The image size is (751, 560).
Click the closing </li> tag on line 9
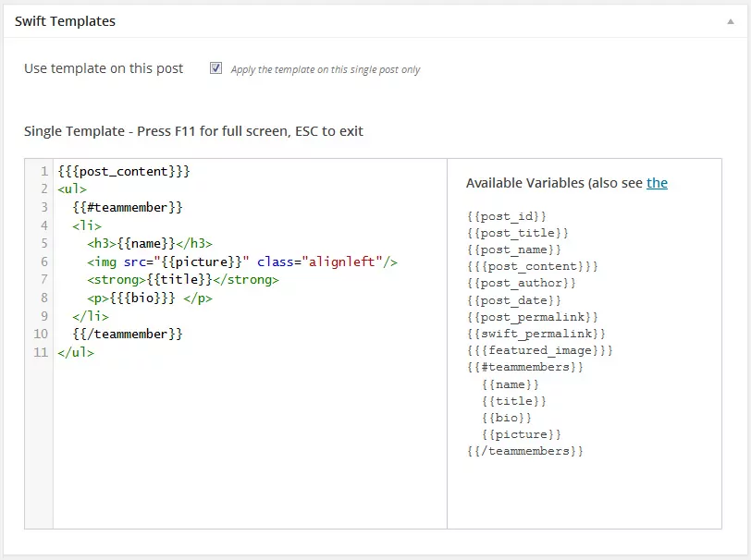(91, 316)
